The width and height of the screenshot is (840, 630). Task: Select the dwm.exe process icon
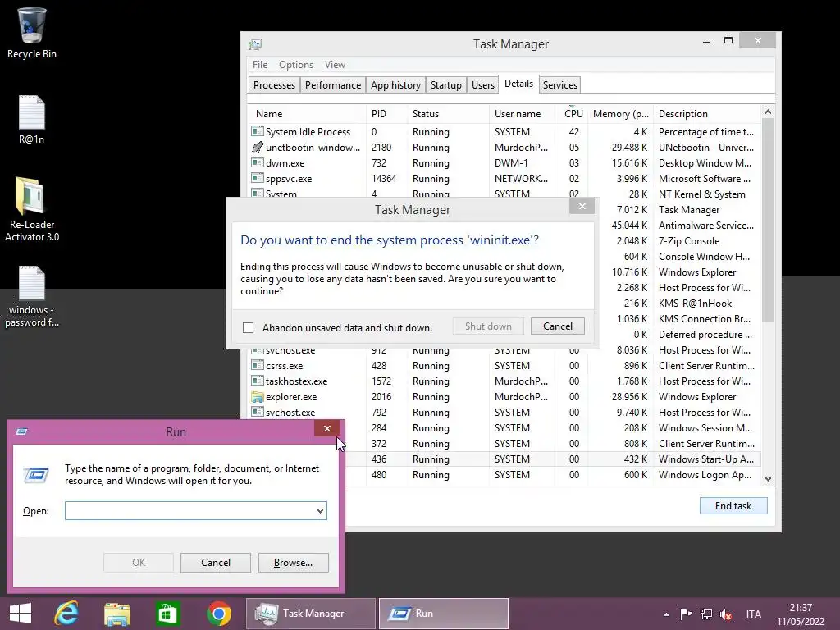[257, 162]
